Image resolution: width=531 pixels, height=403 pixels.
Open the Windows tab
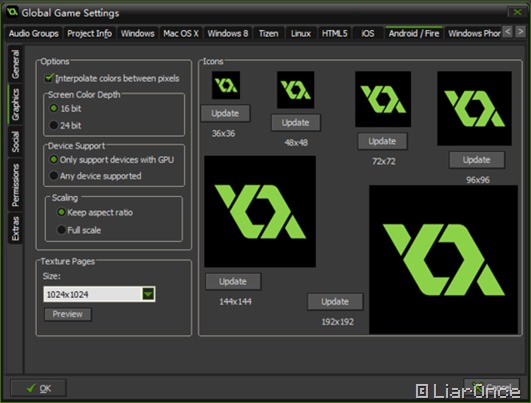click(x=137, y=33)
